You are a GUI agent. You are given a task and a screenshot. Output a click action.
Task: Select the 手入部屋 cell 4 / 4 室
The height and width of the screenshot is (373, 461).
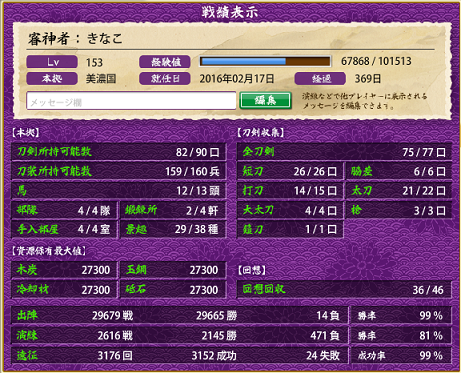(64, 229)
